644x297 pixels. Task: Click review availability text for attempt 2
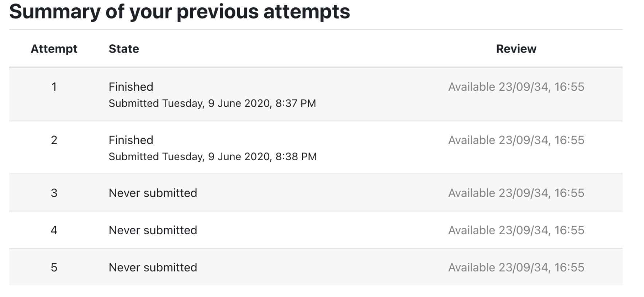[516, 140]
